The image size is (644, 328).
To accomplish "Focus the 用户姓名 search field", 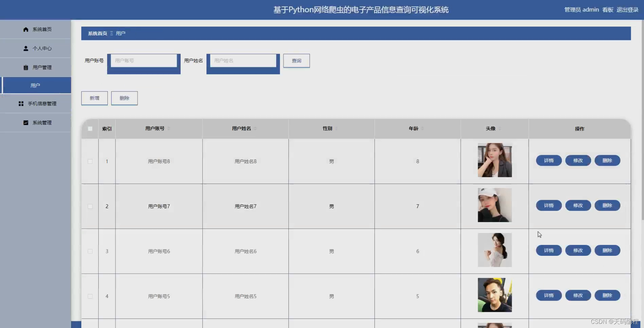I will point(243,61).
